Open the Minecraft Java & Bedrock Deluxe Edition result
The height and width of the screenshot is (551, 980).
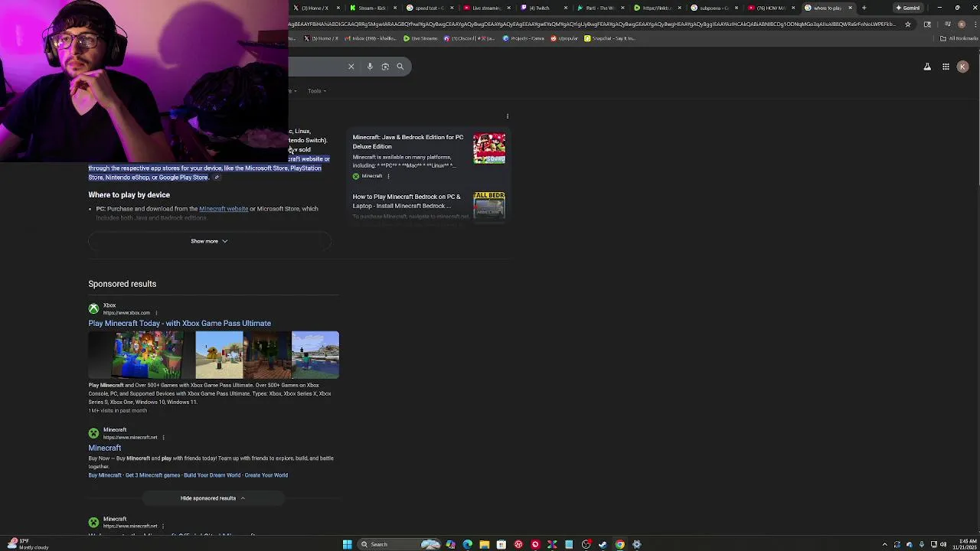click(x=408, y=142)
